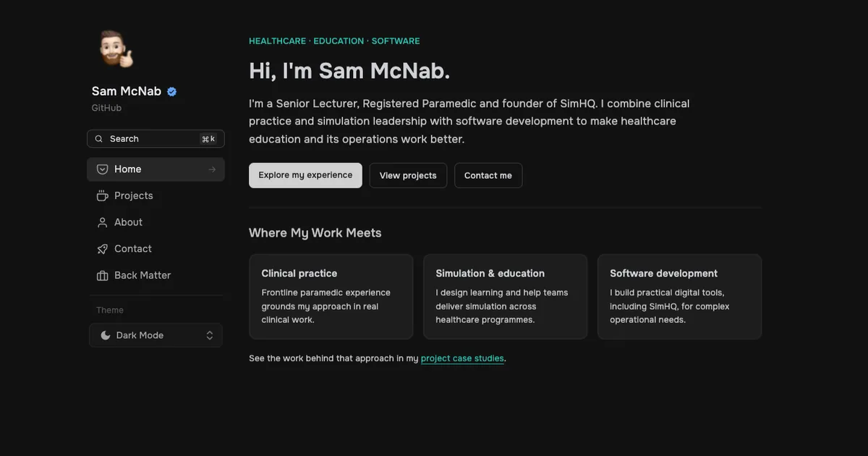Viewport: 868px width, 456px height.
Task: Click the Software development card
Action: [x=680, y=297]
